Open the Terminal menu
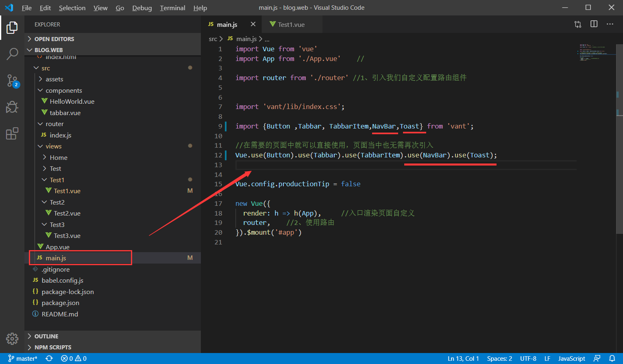This screenshot has height=364, width=623. pos(172,8)
